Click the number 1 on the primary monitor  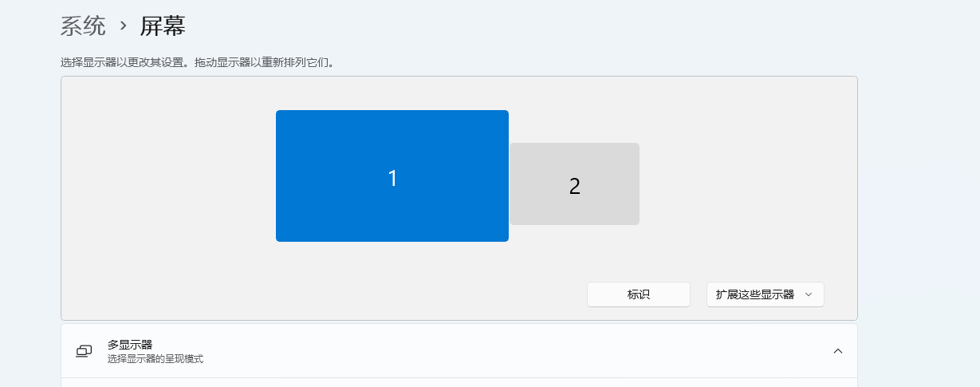[392, 178]
